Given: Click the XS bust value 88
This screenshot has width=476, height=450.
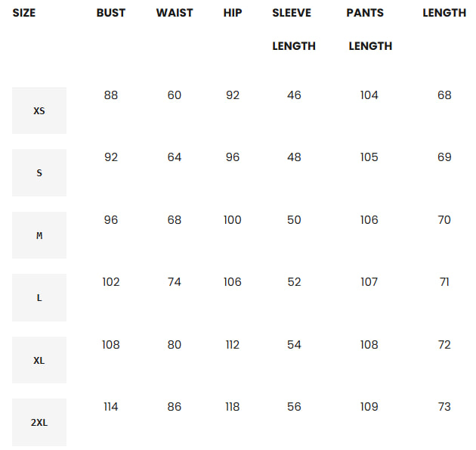Looking at the screenshot, I should click(111, 95).
